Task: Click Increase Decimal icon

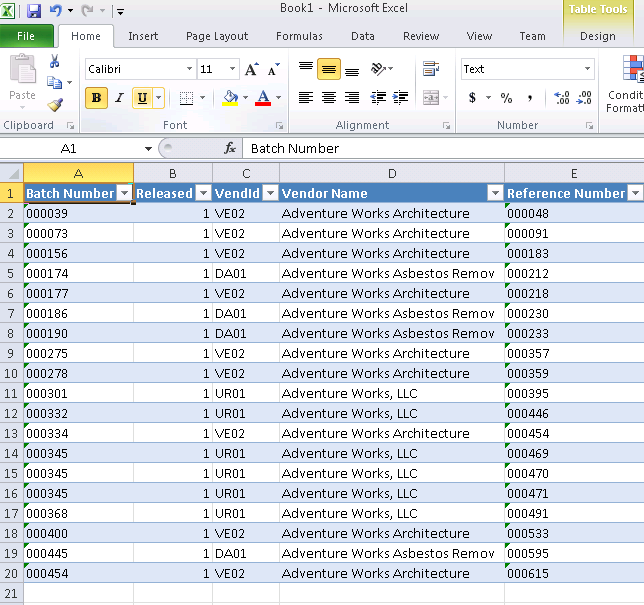Action: 561,98
